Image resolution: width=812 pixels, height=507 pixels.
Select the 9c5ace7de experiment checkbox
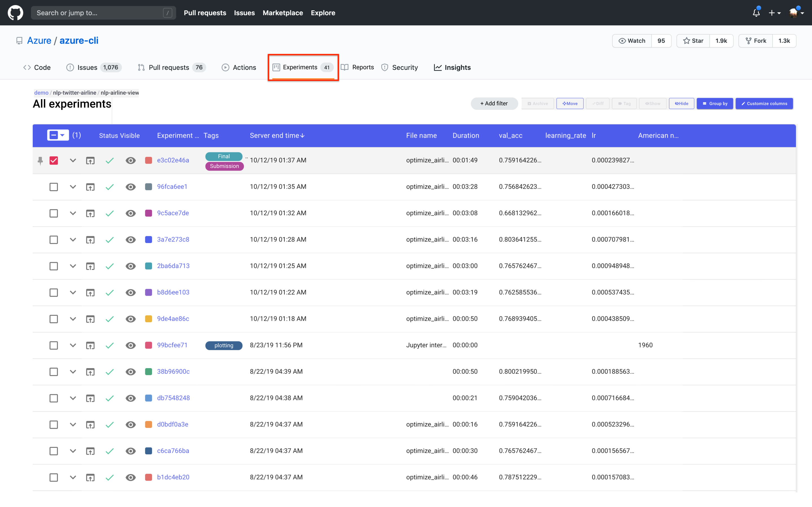click(x=54, y=213)
